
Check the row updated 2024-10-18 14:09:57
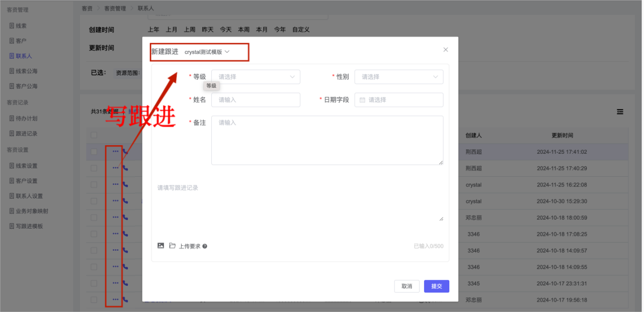94,250
